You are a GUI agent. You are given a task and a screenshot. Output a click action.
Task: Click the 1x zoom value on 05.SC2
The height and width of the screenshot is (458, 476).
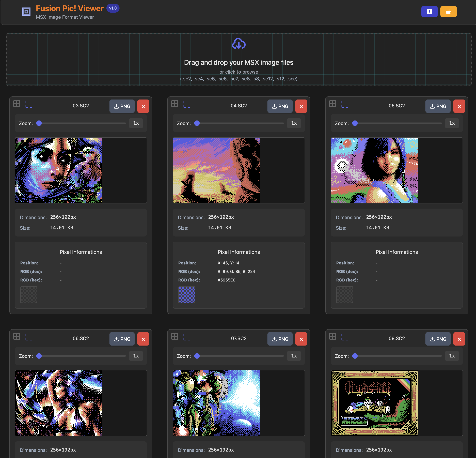click(x=452, y=123)
